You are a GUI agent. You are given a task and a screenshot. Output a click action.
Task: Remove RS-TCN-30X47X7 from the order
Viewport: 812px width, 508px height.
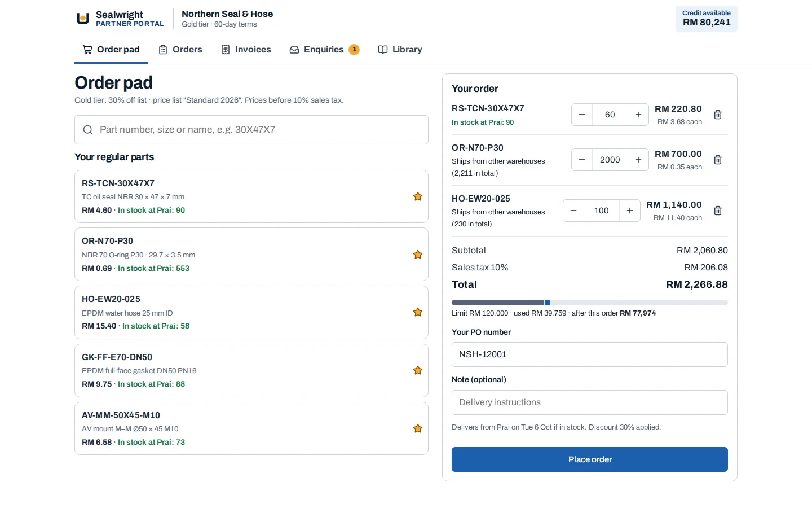718,115
